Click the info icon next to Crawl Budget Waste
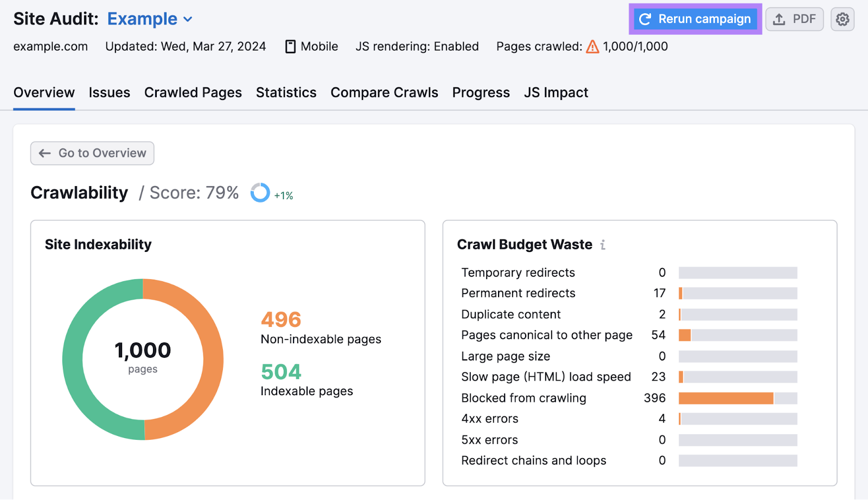868x500 pixels. (603, 245)
